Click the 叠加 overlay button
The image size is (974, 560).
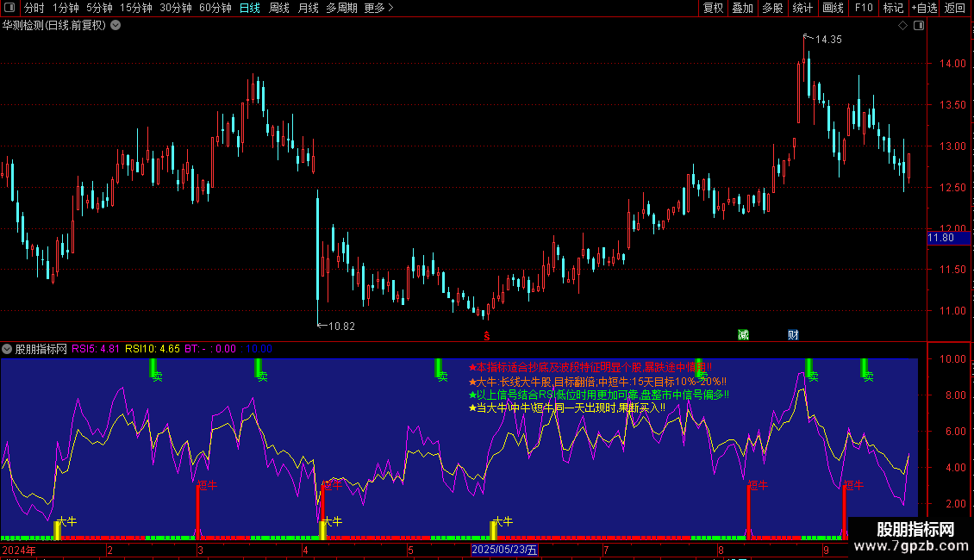742,8
